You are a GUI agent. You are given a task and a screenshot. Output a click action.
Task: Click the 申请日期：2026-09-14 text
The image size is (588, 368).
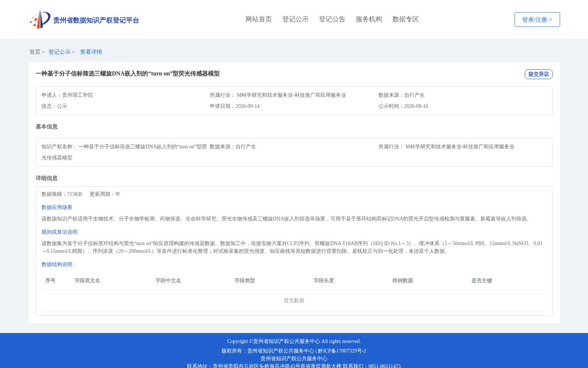point(235,106)
